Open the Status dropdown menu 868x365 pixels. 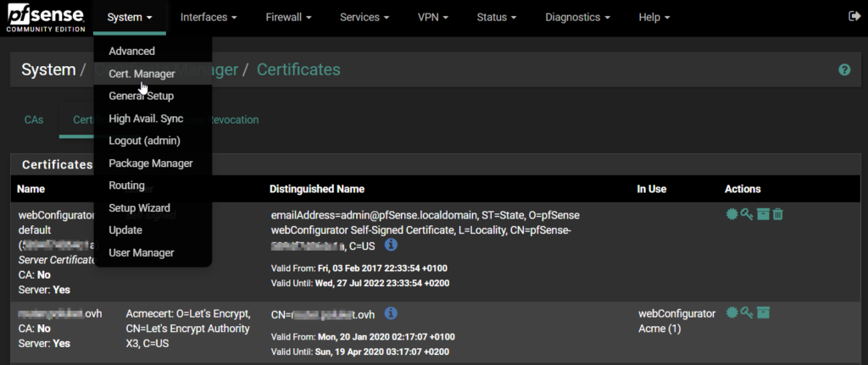(x=497, y=18)
